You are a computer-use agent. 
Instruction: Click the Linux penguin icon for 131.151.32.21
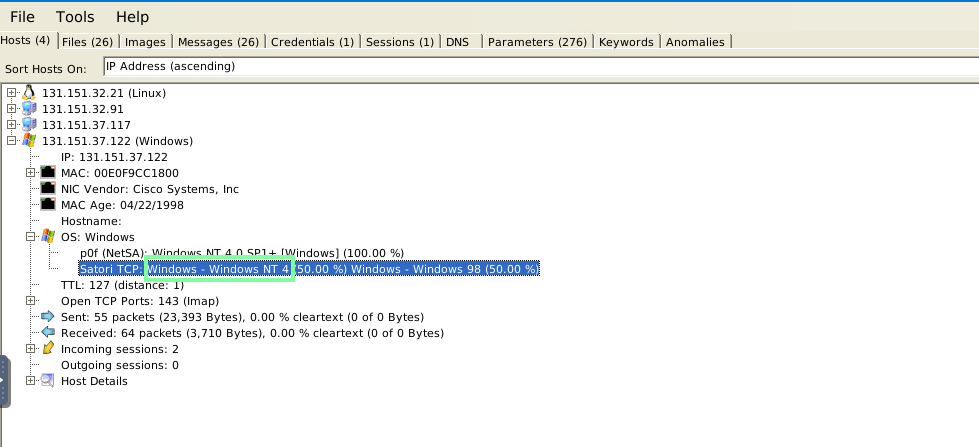click(29, 93)
